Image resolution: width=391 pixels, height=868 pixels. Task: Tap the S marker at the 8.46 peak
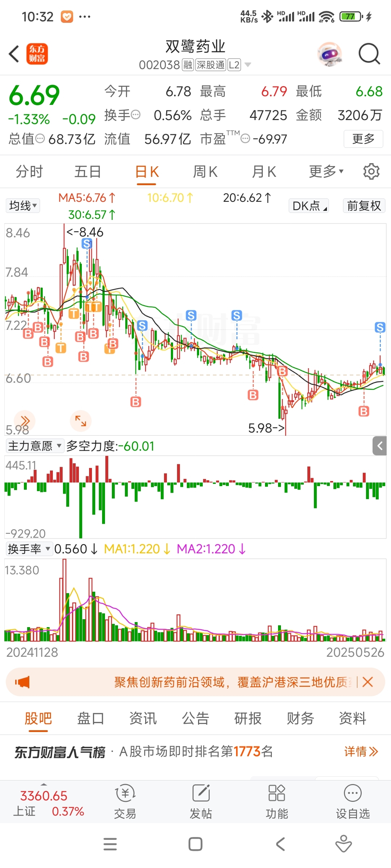pos(87,244)
